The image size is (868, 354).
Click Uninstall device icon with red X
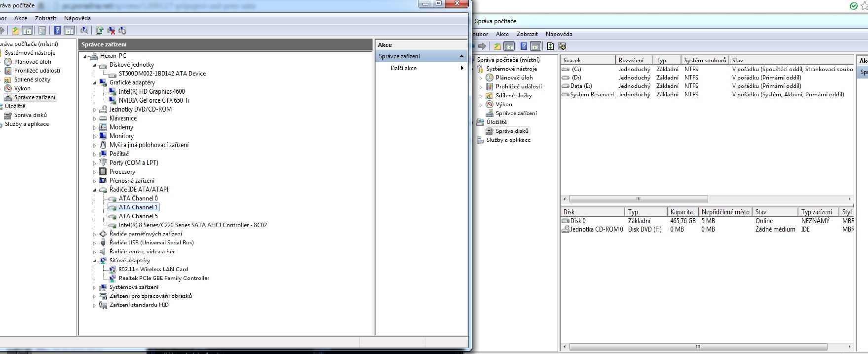pyautogui.click(x=111, y=31)
